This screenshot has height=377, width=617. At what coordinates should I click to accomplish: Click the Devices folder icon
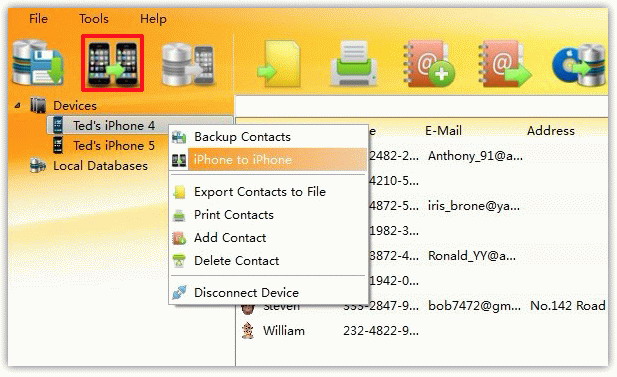point(38,105)
